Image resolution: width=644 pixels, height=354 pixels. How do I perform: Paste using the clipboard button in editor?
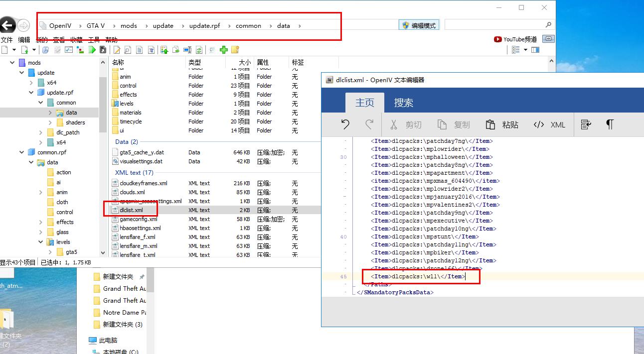(x=501, y=124)
